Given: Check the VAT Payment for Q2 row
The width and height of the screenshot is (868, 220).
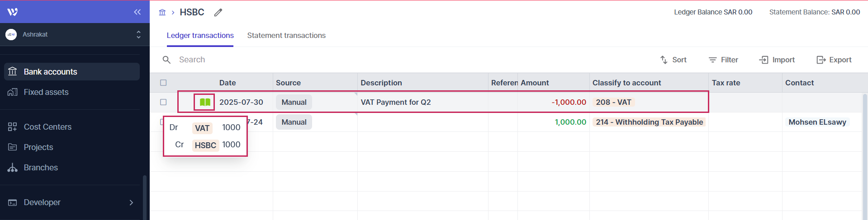Looking at the screenshot, I should pos(163,102).
